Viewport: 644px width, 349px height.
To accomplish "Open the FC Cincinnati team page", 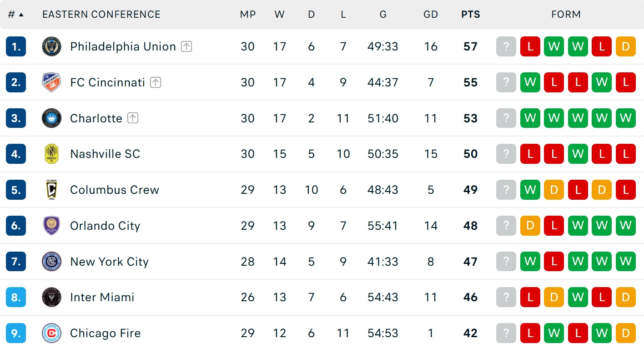I will (107, 82).
